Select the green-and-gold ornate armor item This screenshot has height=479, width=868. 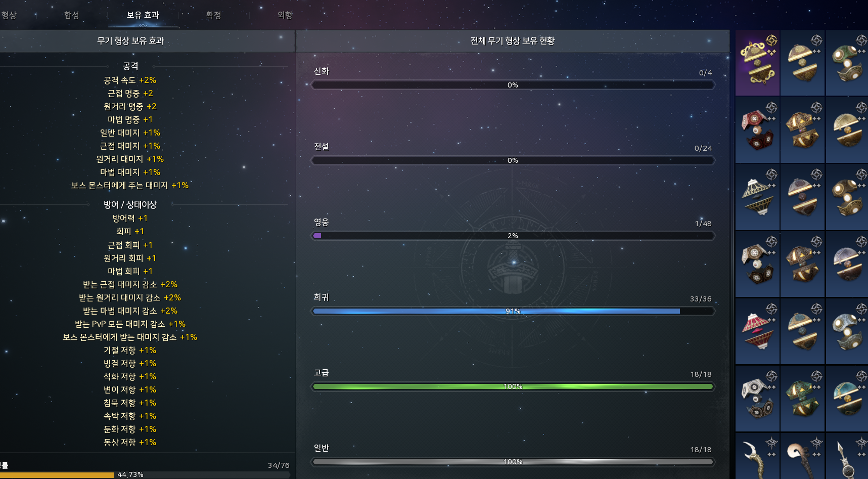(x=802, y=399)
